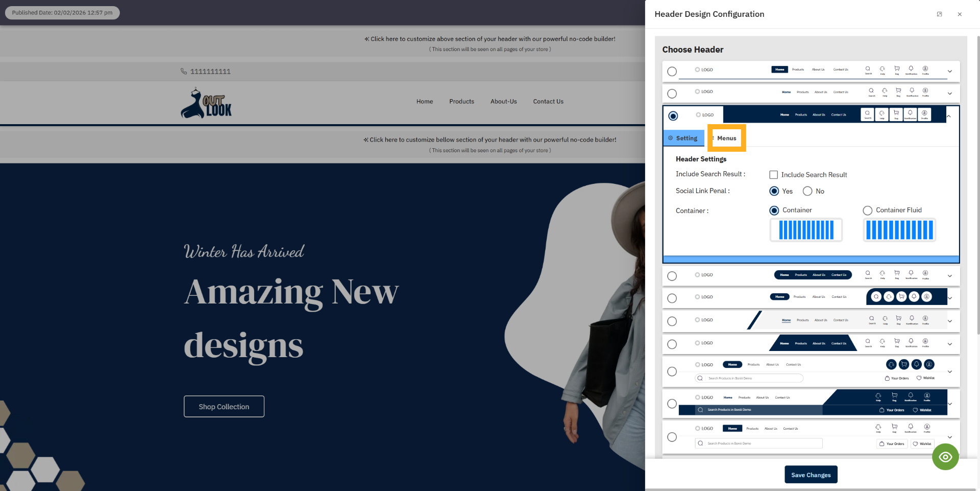This screenshot has height=491, width=980.
Task: Open the green eye preview button
Action: point(945,457)
